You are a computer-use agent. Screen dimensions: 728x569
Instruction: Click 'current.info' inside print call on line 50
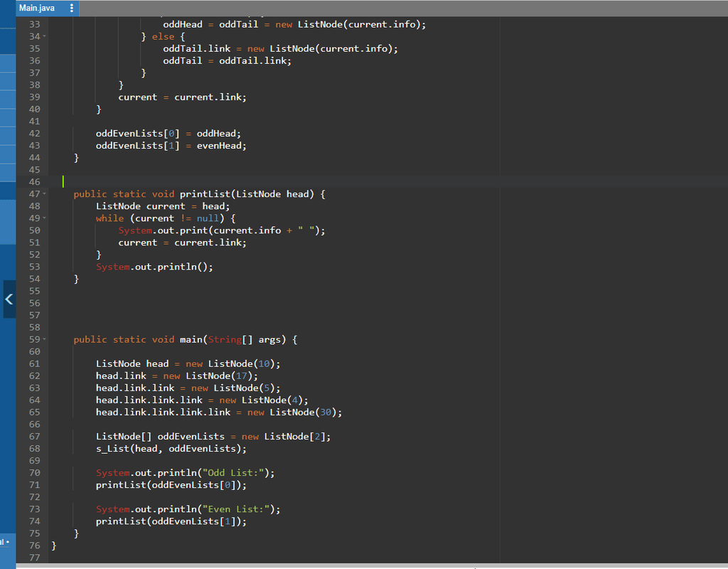point(247,230)
